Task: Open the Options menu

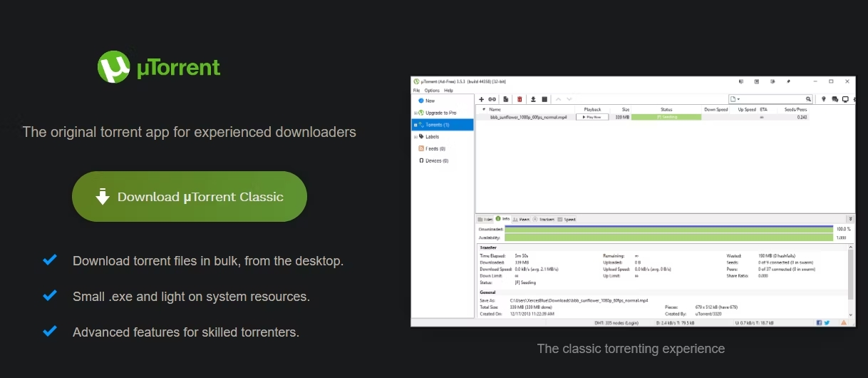Action: coord(432,91)
